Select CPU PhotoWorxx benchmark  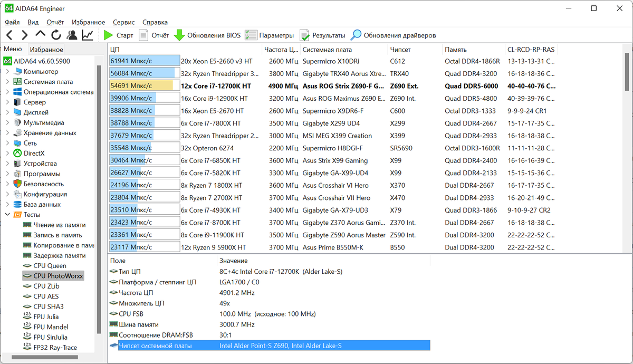pyautogui.click(x=53, y=276)
